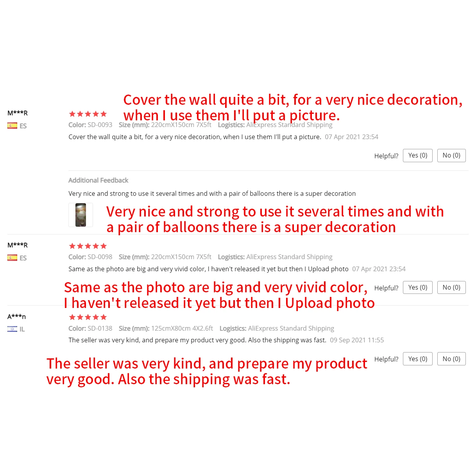
Task: Click the Spain flag icon of first reviewer
Action: click(x=12, y=126)
